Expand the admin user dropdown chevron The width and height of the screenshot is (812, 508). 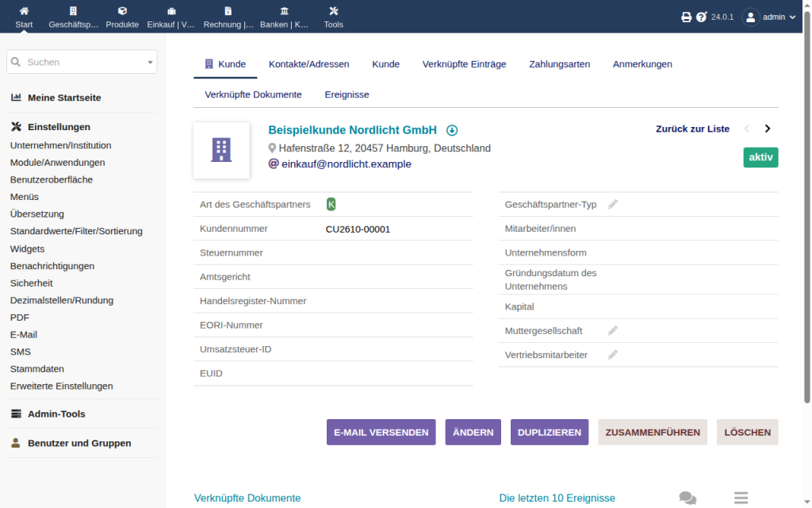(792, 17)
